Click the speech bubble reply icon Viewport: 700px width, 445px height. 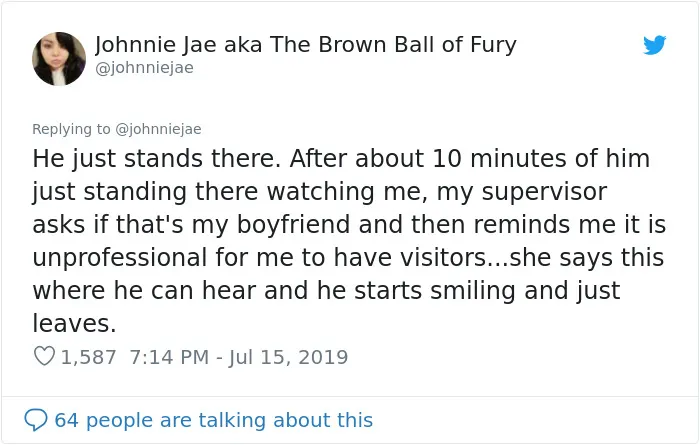pyautogui.click(x=35, y=420)
